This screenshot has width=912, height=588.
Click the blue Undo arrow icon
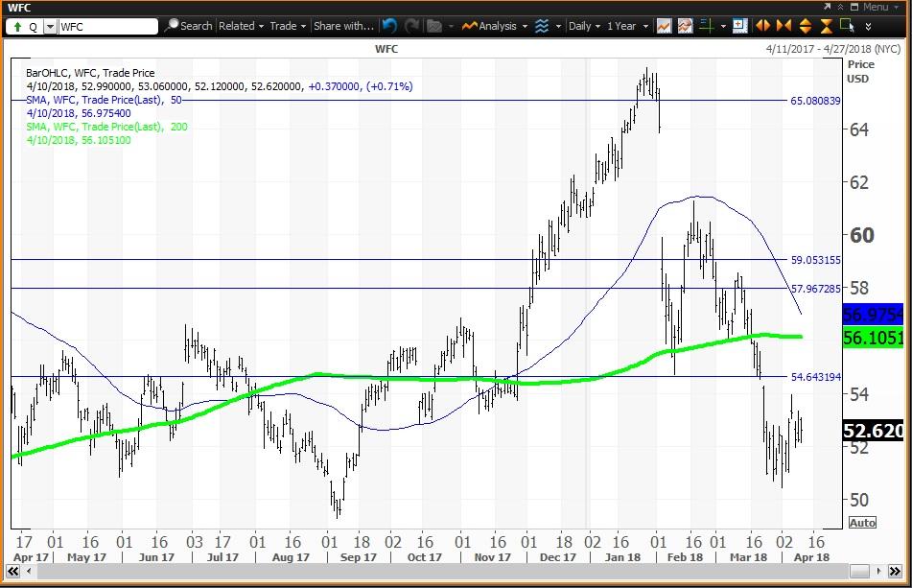point(390,26)
